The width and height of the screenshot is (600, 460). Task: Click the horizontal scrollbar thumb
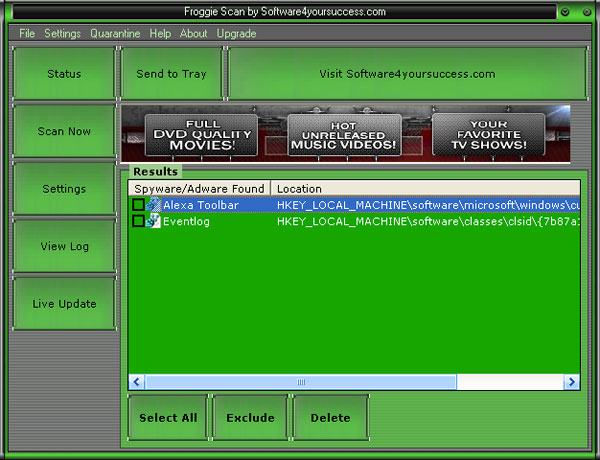point(301,382)
